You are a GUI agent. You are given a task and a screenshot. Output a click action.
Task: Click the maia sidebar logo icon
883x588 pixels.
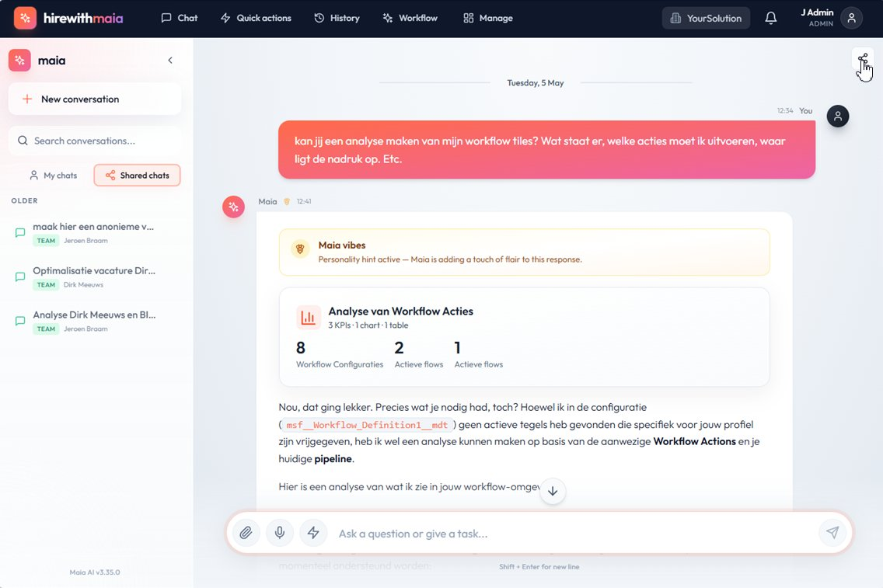(19, 61)
